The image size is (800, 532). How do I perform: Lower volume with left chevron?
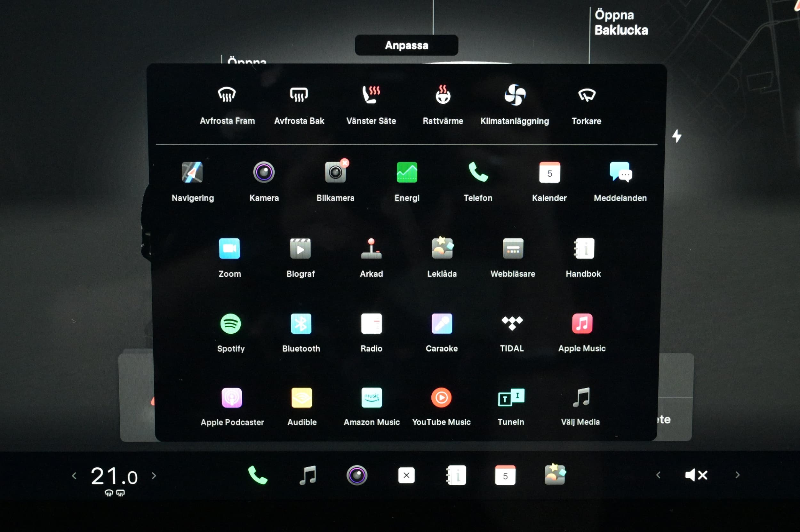coord(659,475)
